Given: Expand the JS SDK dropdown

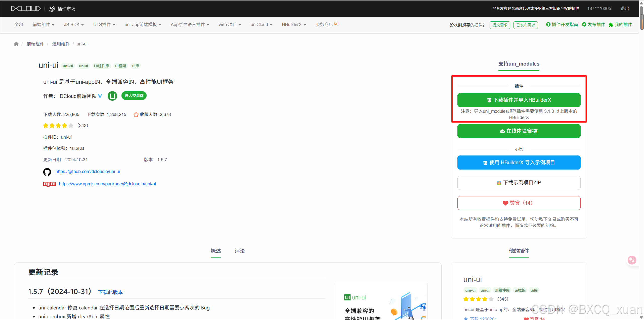Looking at the screenshot, I should click(x=74, y=25).
